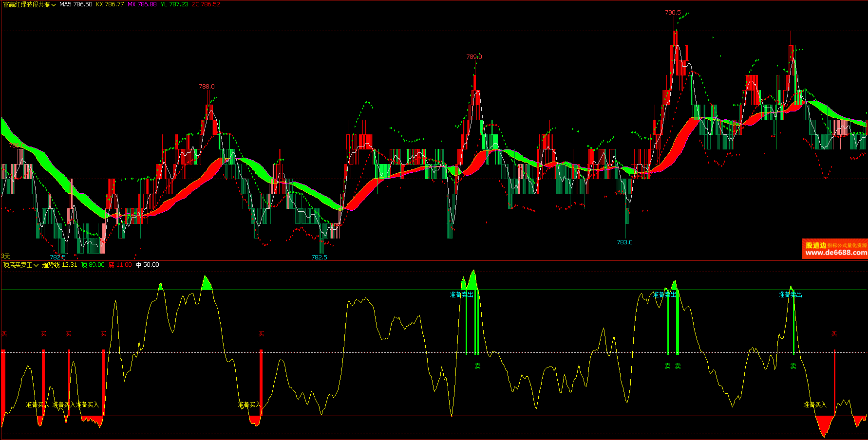Select the 789.0 peak price label

click(474, 57)
